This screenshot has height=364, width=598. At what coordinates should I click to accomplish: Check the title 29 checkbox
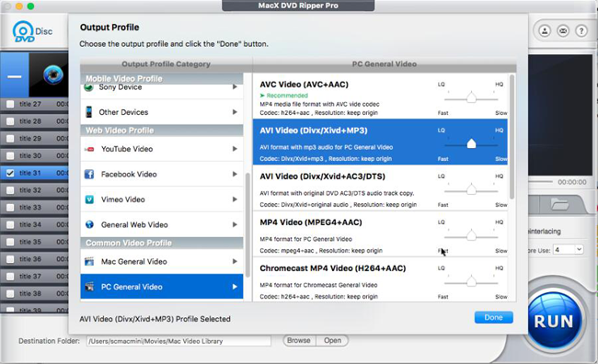click(x=10, y=139)
